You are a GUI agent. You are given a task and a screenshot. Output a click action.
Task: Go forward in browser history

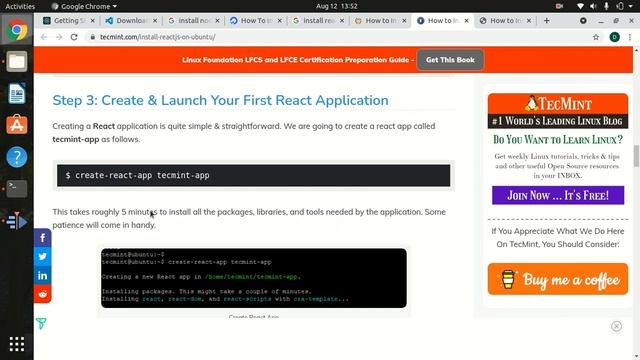pos(59,37)
